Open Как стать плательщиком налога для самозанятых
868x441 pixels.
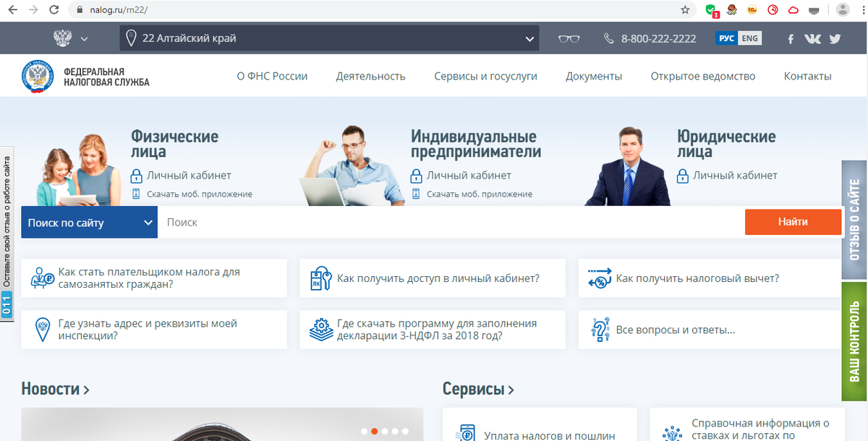pyautogui.click(x=154, y=278)
